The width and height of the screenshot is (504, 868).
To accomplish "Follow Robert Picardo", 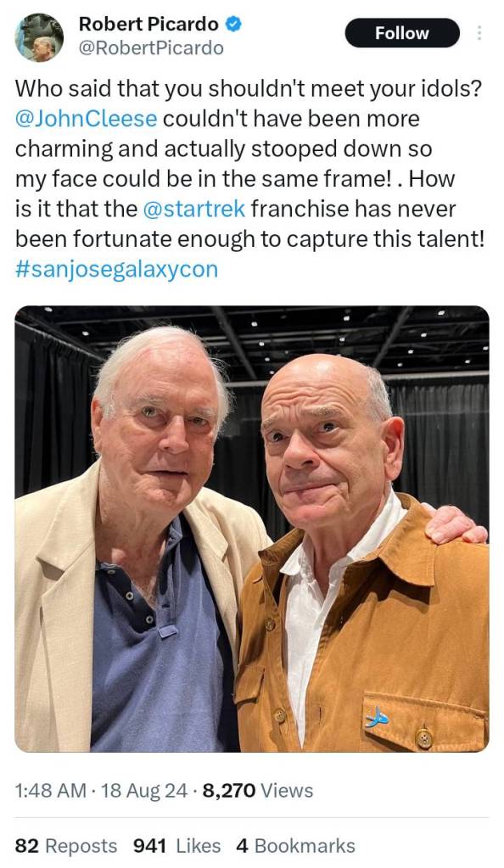I will 402,32.
